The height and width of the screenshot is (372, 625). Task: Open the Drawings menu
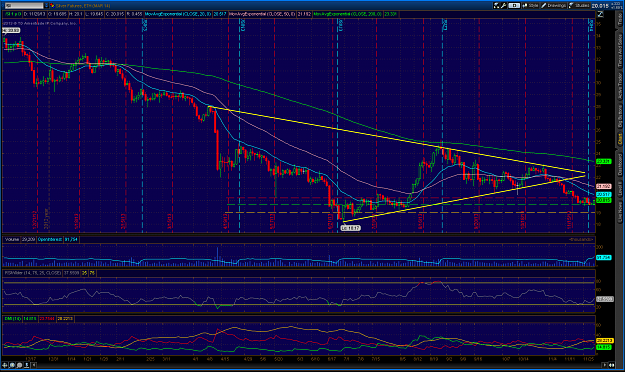553,5
